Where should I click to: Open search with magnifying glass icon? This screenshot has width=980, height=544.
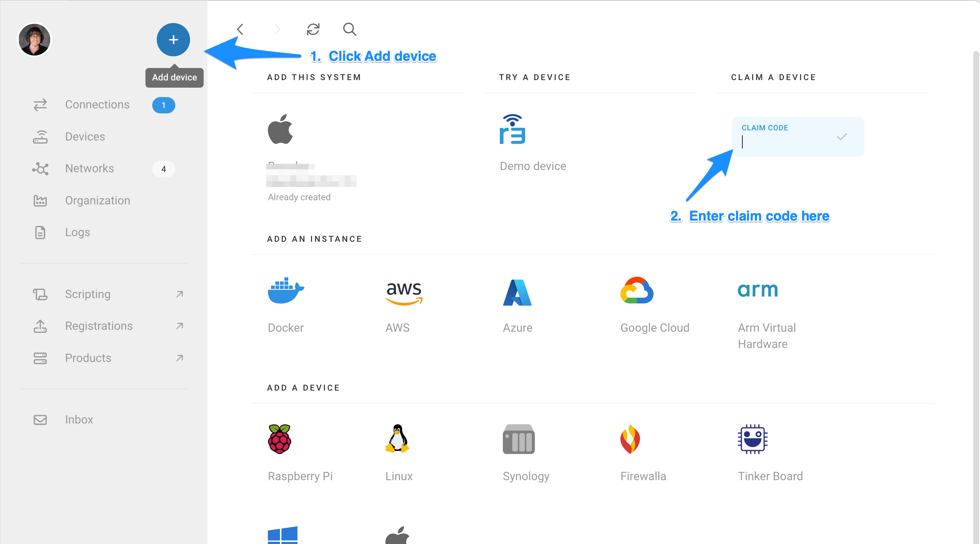[x=349, y=29]
